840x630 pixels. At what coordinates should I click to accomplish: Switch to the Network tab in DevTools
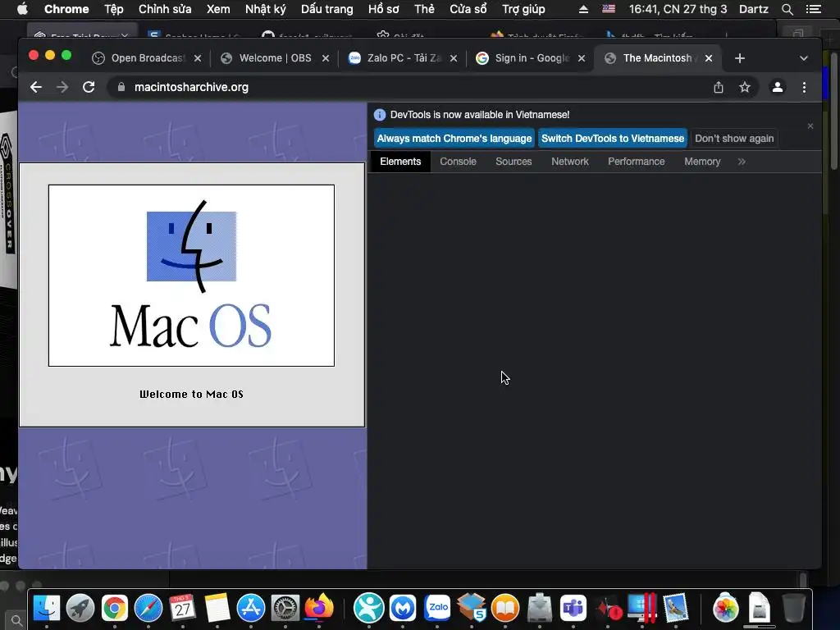click(x=570, y=162)
